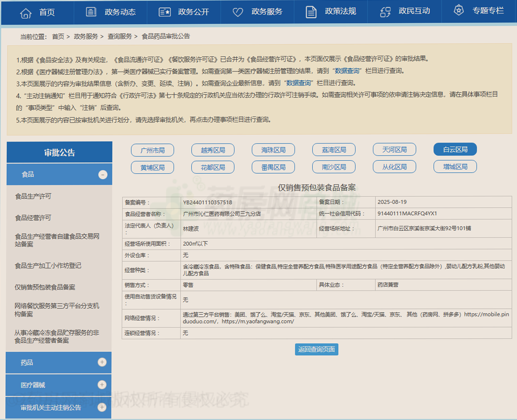Select the 广州市局 authority button
Screen dimensions: 517x420
[152, 150]
